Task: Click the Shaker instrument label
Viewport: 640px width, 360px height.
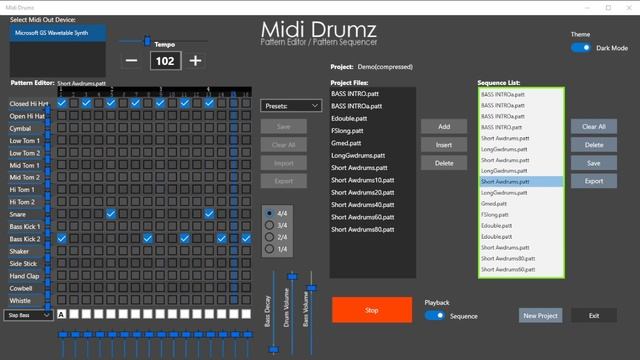Action: point(19,251)
